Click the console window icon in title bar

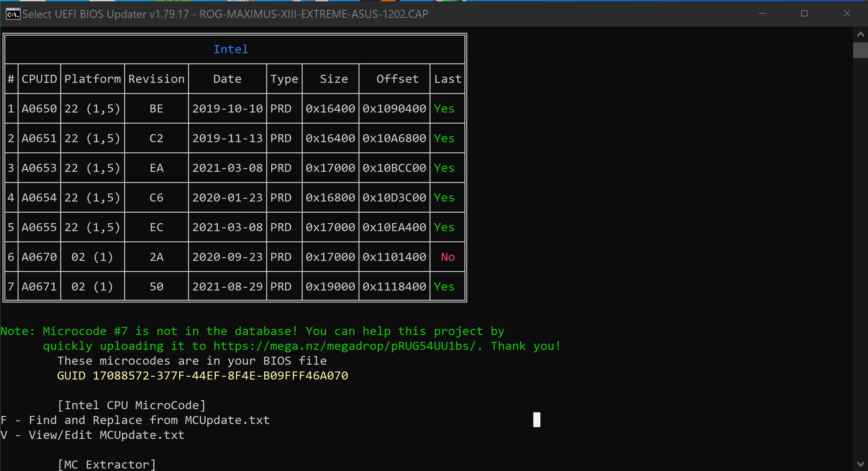13,14
